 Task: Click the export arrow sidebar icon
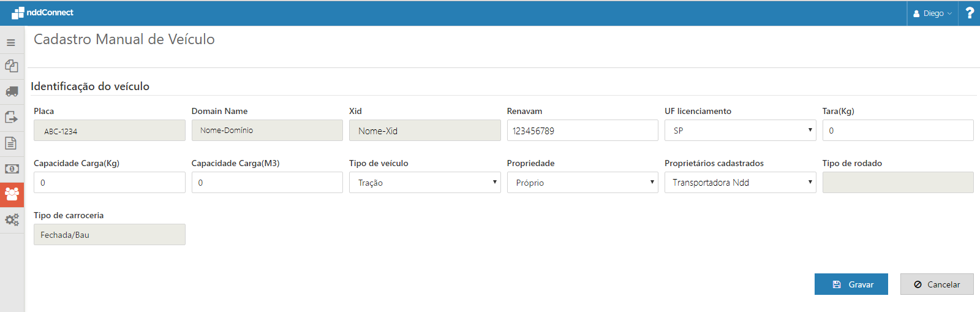[12, 117]
